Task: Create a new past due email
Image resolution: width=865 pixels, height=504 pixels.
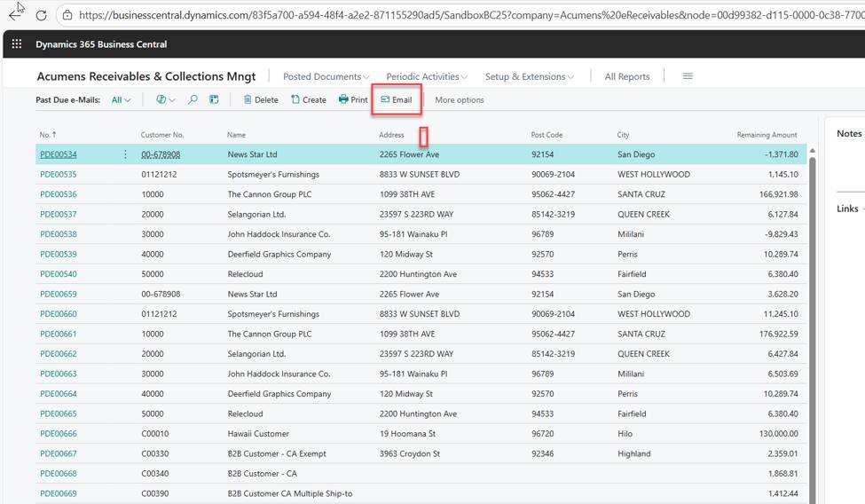Action: 309,100
